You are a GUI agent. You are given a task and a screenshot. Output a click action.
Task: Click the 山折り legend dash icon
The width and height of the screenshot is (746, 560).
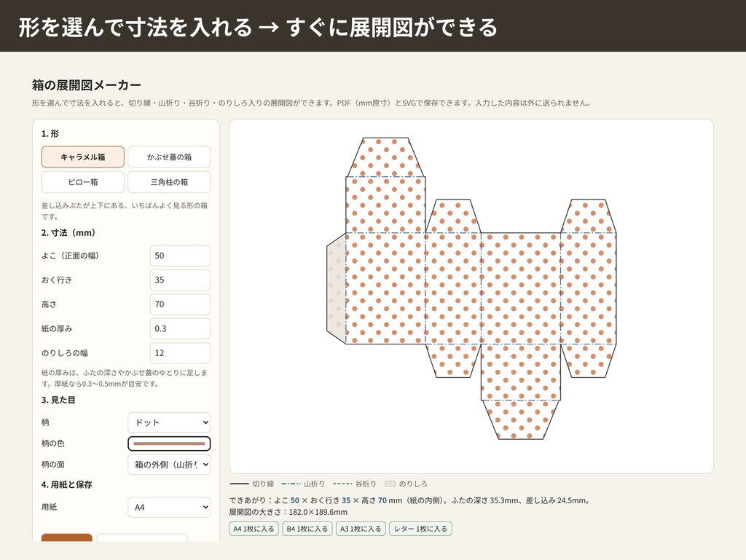(291, 484)
